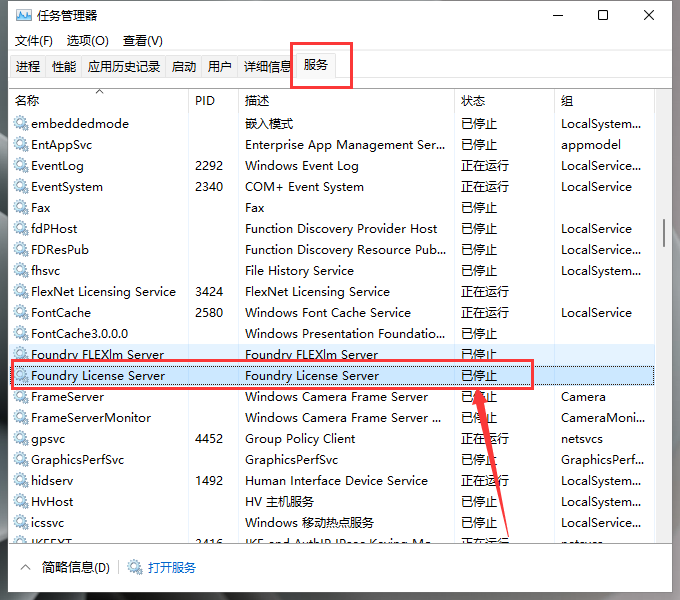The height and width of the screenshot is (600, 680).
Task: Click gear icon beside GraphicsPerfSvc service
Action: 21,460
